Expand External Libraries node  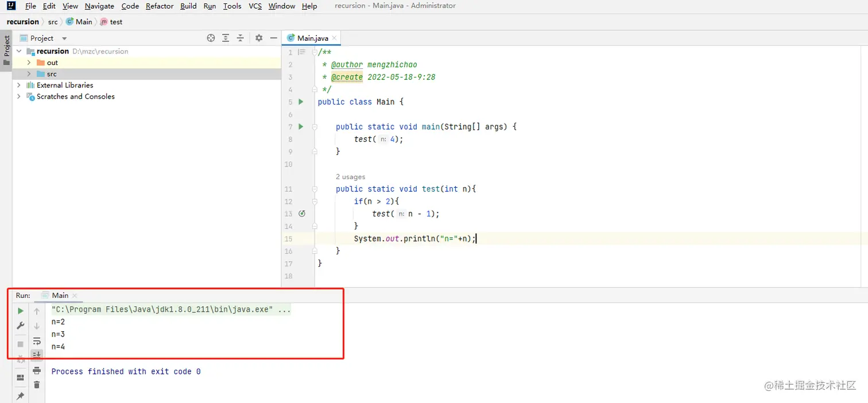(19, 85)
